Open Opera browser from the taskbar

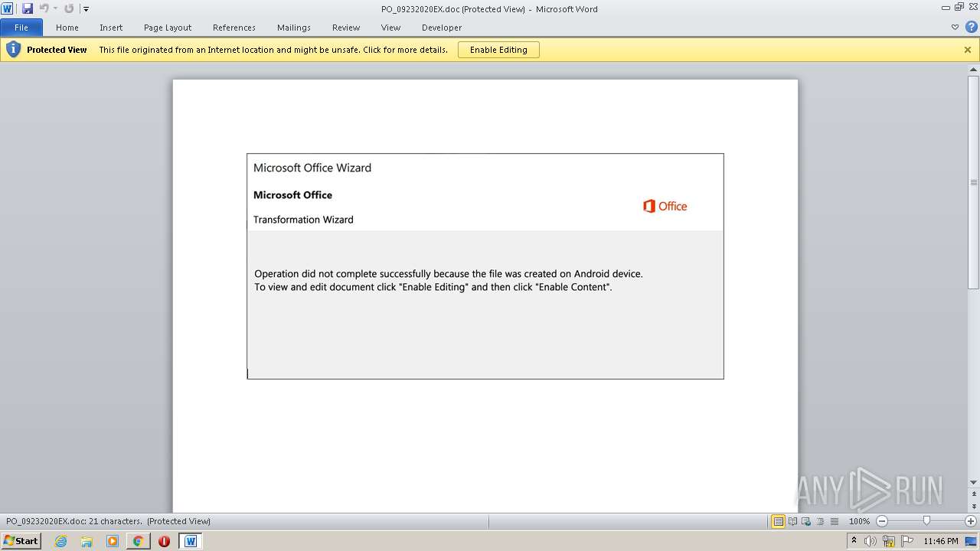click(164, 541)
